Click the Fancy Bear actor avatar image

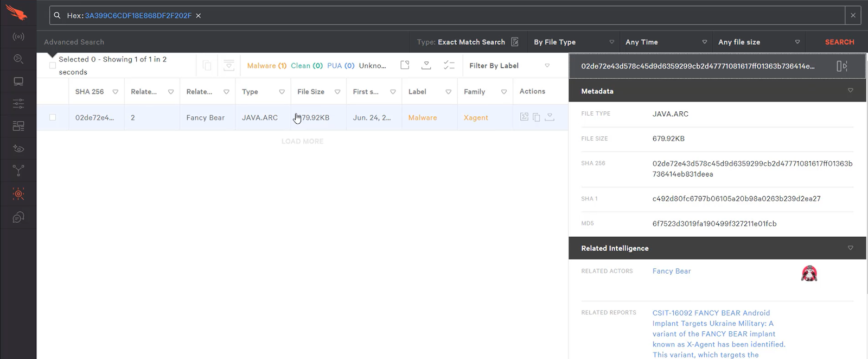coord(809,274)
